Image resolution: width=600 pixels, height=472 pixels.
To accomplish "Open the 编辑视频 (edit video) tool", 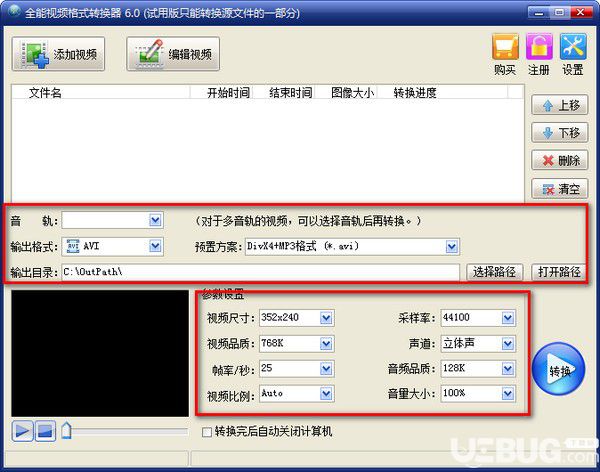I will (173, 54).
